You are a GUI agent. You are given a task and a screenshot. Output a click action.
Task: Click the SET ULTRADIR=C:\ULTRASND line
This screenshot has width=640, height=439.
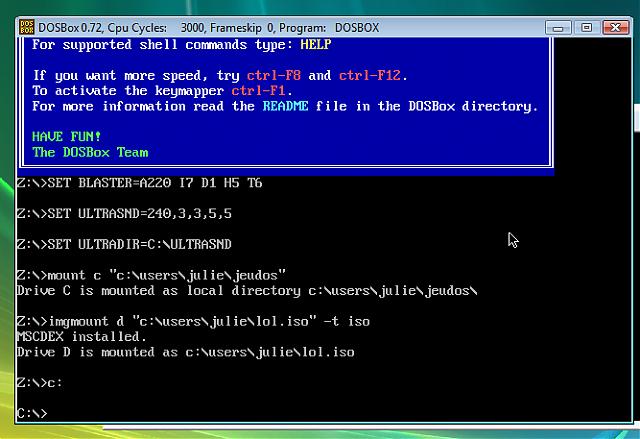click(124, 244)
